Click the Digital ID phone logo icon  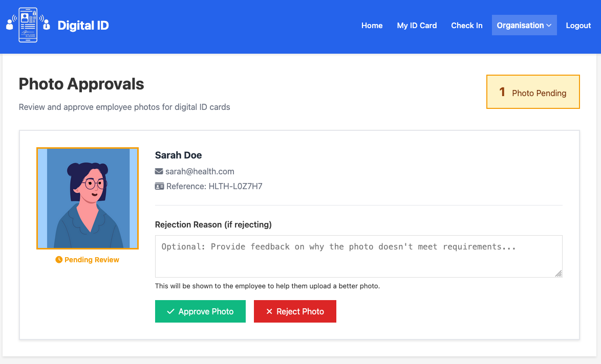coord(28,25)
